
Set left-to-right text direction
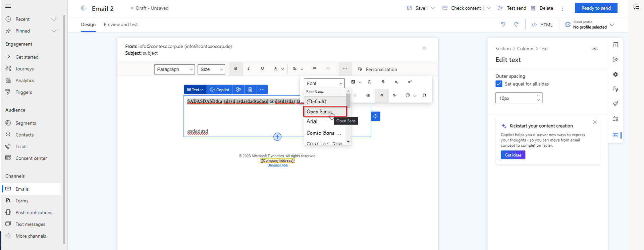coord(381,95)
